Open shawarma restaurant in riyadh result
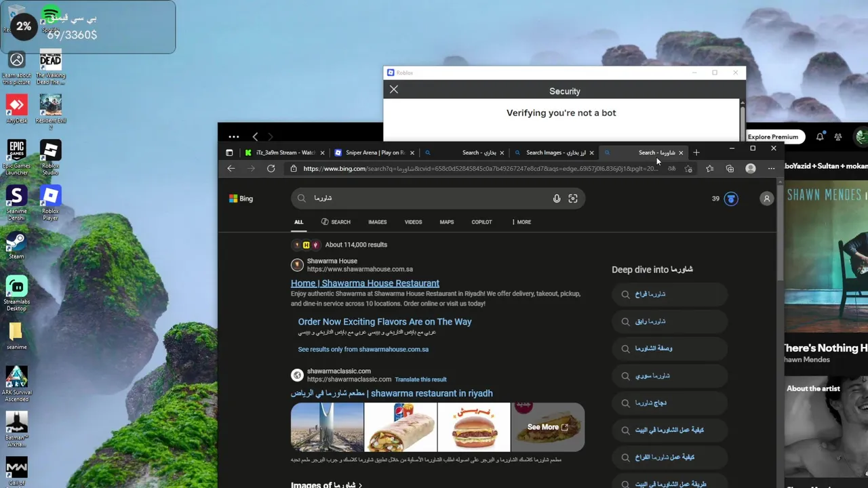The height and width of the screenshot is (488, 868). pyautogui.click(x=391, y=393)
